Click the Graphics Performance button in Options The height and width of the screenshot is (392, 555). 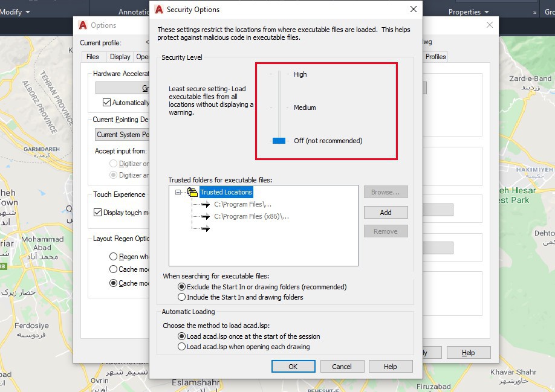click(123, 88)
